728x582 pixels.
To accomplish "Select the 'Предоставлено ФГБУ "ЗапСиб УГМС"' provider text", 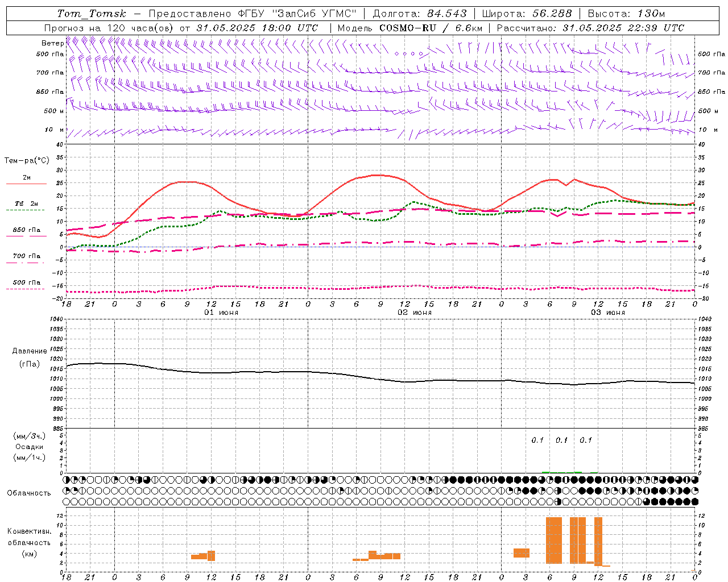I will point(253,14).
